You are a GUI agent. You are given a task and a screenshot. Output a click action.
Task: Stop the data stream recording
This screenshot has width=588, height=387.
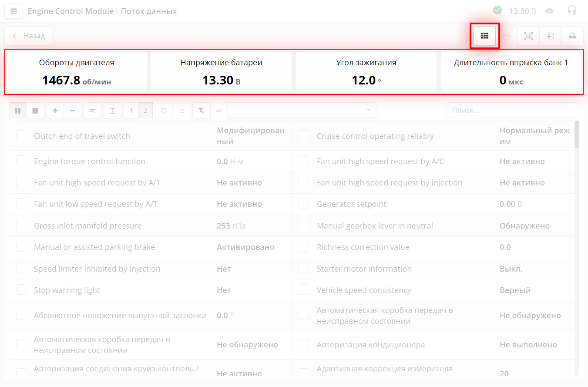tap(35, 111)
